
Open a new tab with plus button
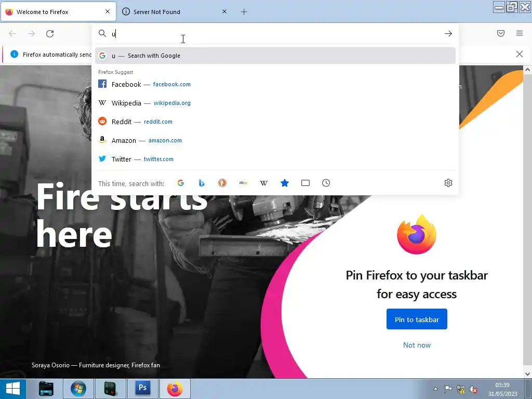[x=244, y=12]
